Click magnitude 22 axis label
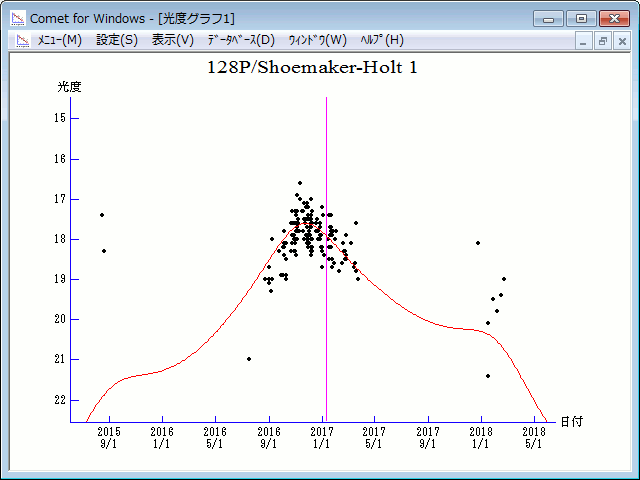The width and height of the screenshot is (640, 480). click(x=60, y=400)
